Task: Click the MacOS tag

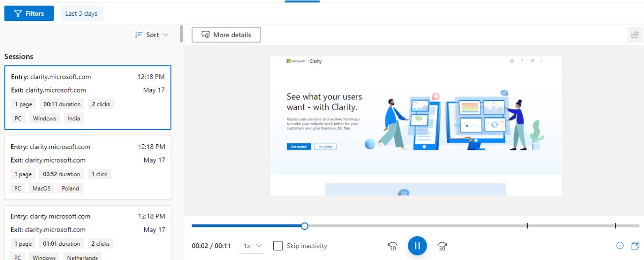Action: (x=42, y=188)
